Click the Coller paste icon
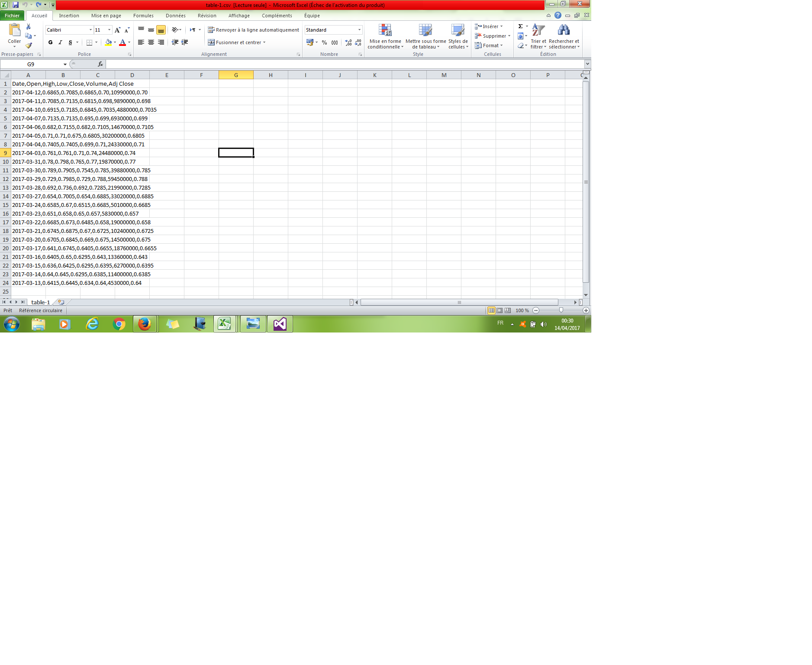 pyautogui.click(x=14, y=30)
